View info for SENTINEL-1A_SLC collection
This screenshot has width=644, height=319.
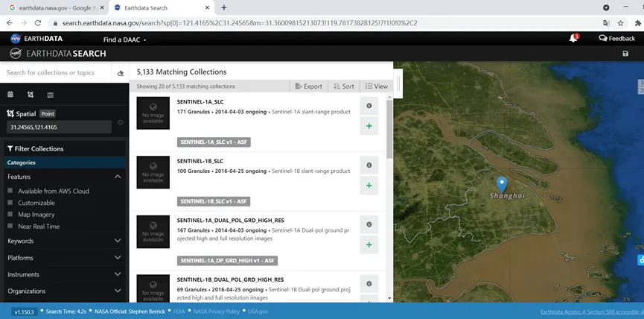369,106
